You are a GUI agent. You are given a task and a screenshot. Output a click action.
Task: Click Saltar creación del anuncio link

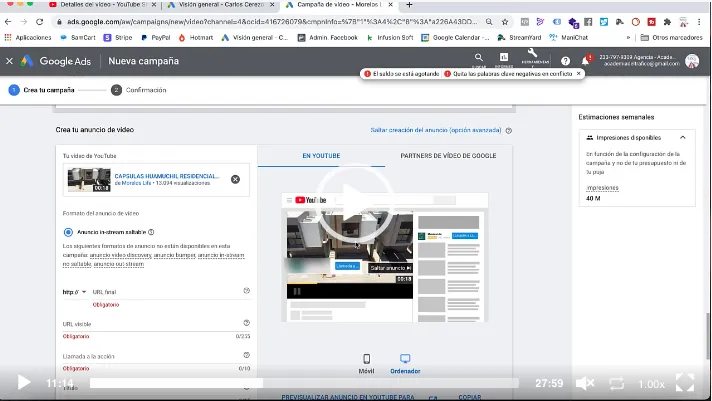pos(436,130)
